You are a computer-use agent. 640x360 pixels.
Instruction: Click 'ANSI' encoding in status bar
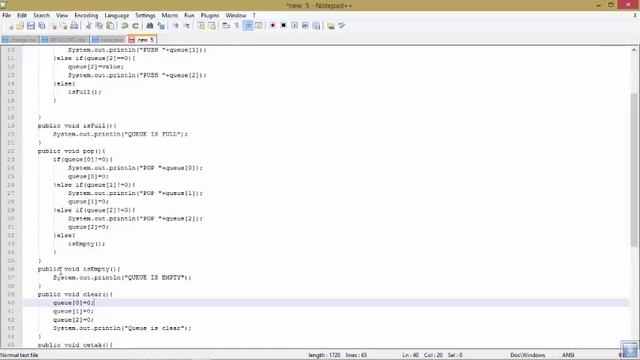coord(568,355)
